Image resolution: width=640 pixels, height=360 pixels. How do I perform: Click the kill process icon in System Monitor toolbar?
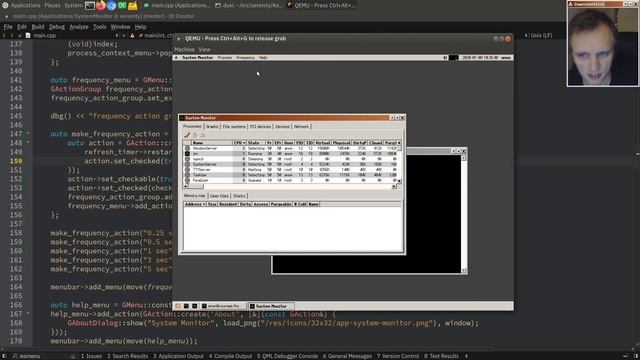[187, 135]
